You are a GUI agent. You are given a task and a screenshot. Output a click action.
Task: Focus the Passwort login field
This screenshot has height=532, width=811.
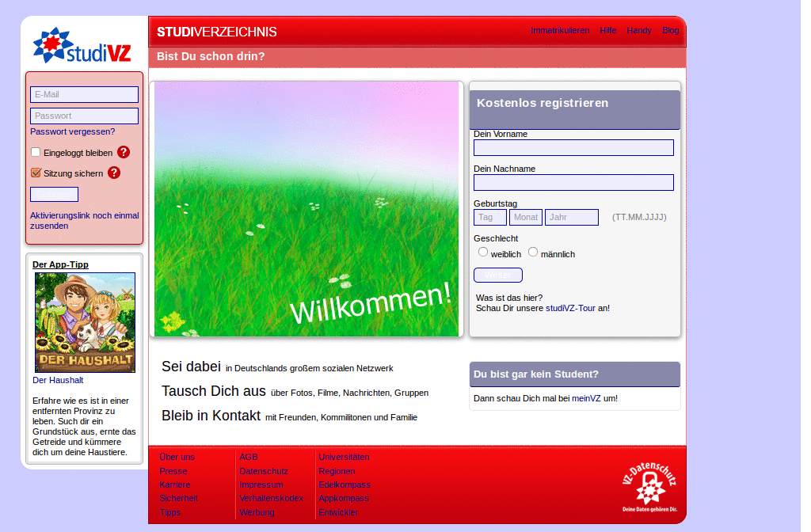click(84, 116)
